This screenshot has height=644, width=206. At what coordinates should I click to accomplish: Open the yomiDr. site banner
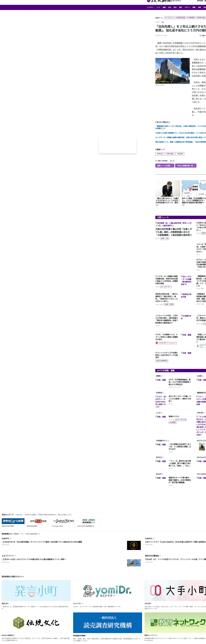(108, 591)
